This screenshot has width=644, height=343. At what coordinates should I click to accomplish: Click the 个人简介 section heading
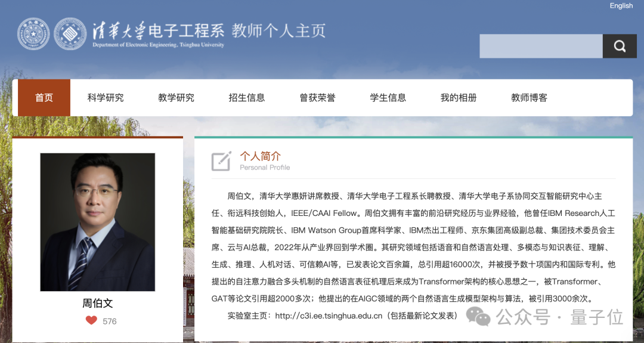click(x=261, y=156)
